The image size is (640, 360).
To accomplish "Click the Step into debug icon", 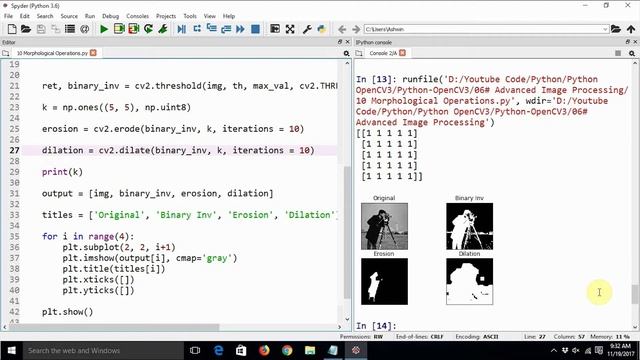I will [x=211, y=29].
